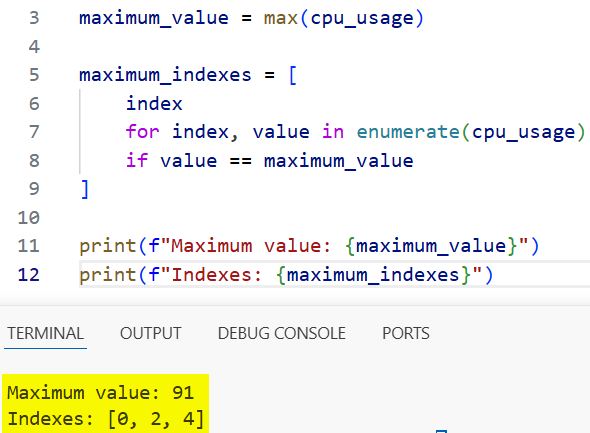The width and height of the screenshot is (590, 433).
Task: Click line number 12 in the gutter
Action: pos(29,275)
